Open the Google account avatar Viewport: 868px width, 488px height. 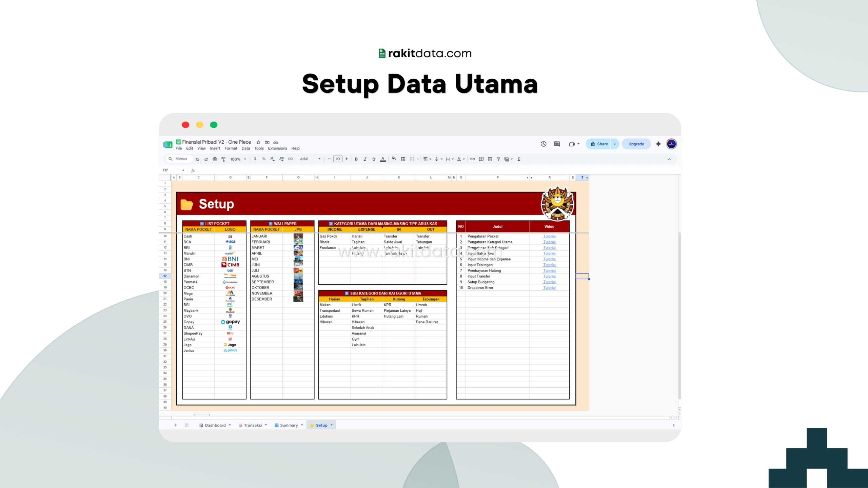tap(671, 144)
